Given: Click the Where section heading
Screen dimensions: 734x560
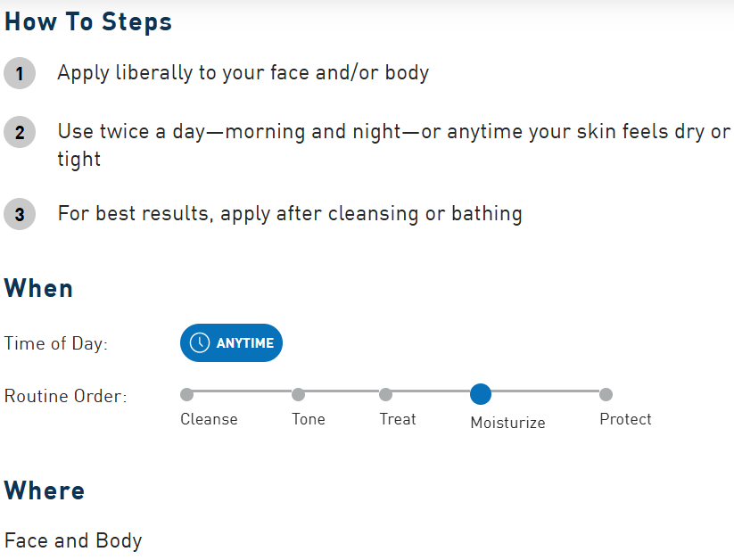Looking at the screenshot, I should [45, 491].
